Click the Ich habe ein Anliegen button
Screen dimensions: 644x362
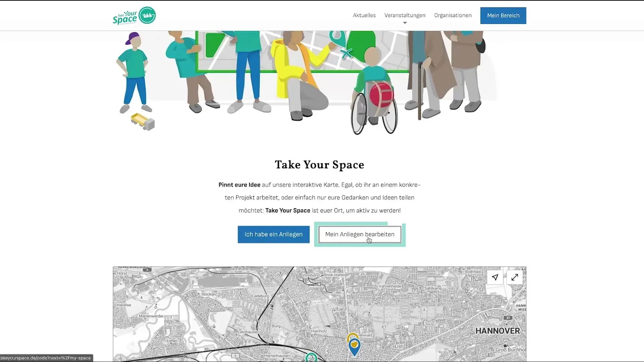tap(274, 234)
